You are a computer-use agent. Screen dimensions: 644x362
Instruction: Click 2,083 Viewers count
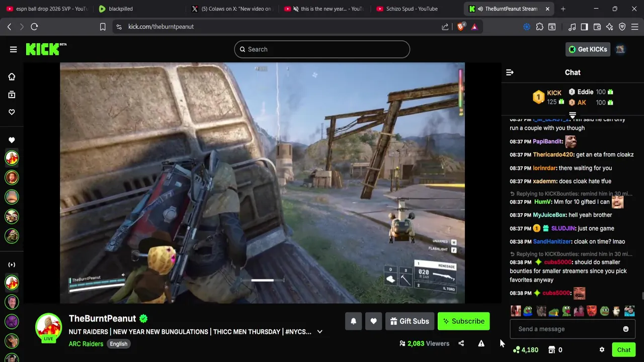tap(424, 344)
